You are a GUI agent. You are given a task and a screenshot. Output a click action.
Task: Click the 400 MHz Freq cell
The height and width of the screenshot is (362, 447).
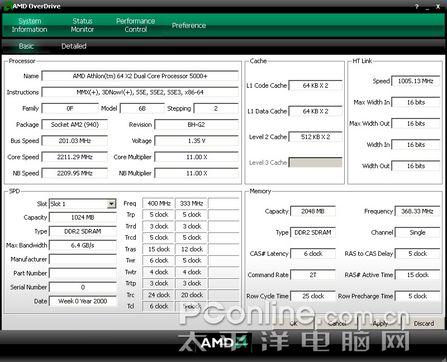coord(159,203)
